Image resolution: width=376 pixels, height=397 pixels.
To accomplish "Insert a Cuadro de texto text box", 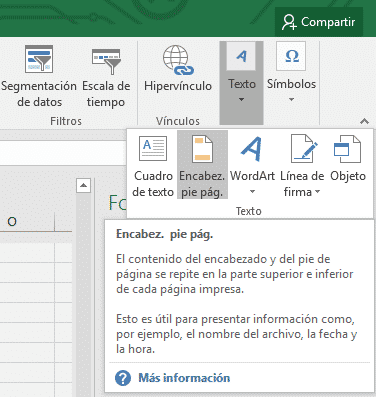I will pyautogui.click(x=153, y=166).
